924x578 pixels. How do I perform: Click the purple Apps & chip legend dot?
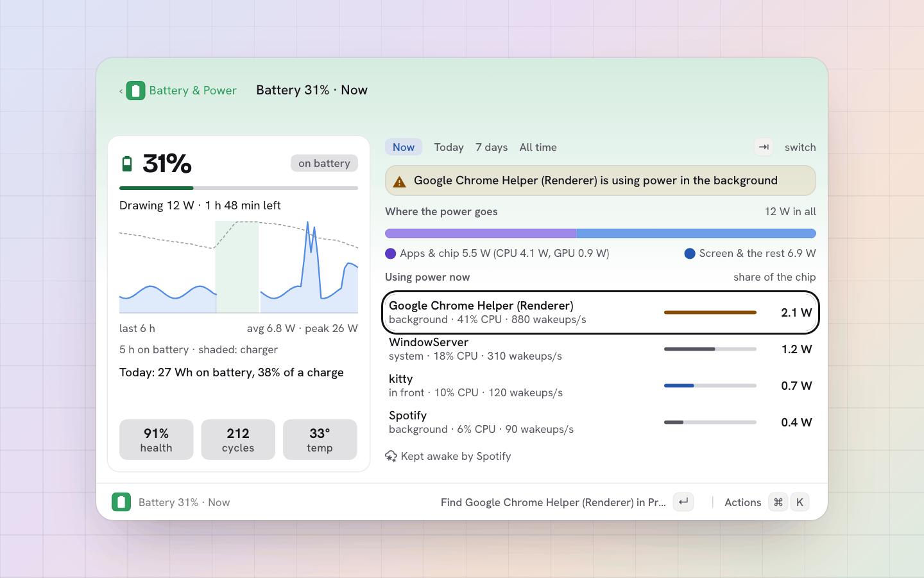click(390, 254)
